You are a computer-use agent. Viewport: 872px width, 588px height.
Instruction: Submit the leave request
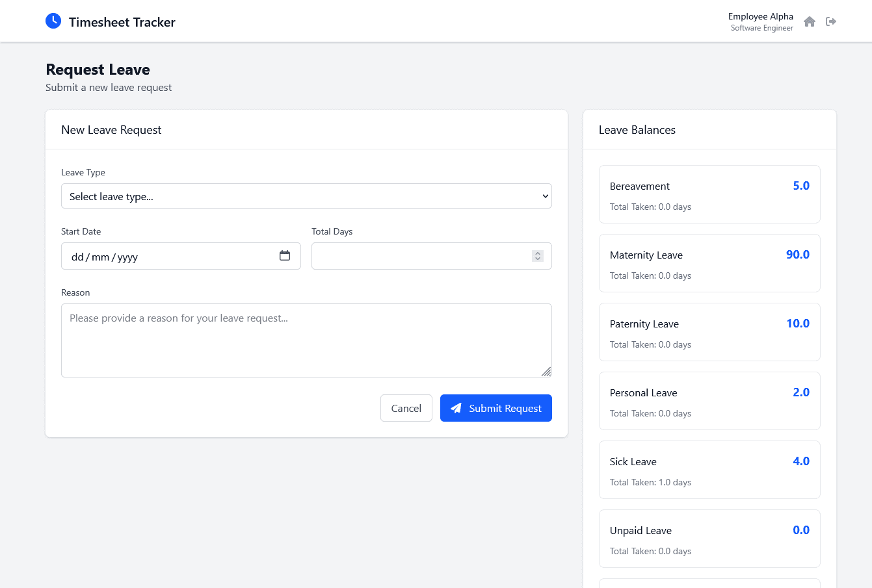[x=495, y=408]
